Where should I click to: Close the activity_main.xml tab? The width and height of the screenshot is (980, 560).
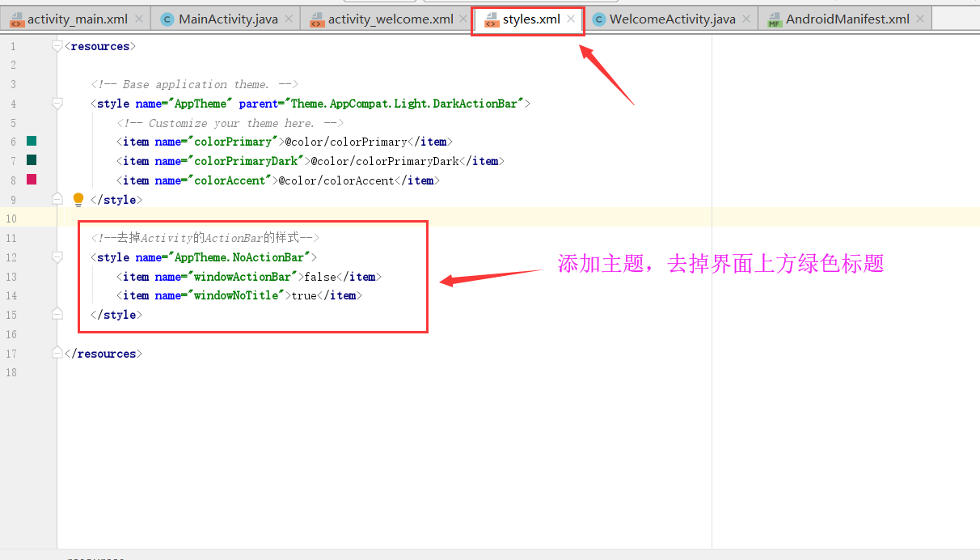(139, 19)
